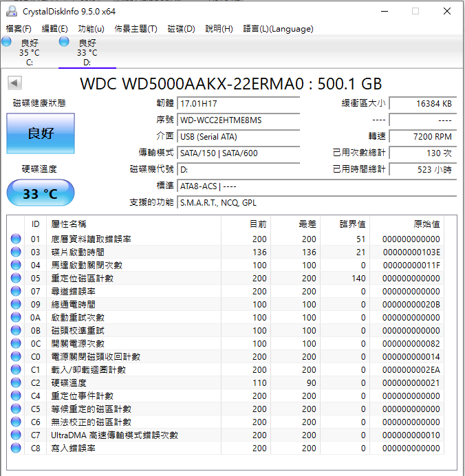Click status orb of attribute 04 馬達啟動關閉次數
The image size is (465, 476).
tap(16, 265)
